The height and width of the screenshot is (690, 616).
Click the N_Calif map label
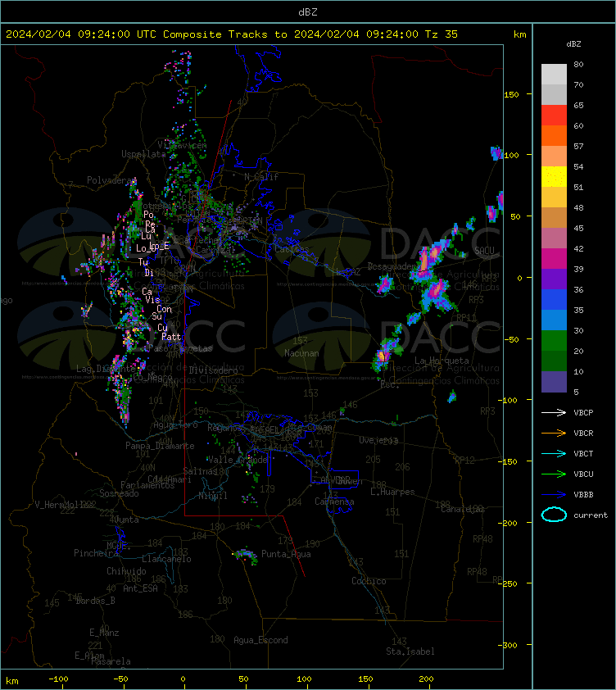tap(261, 177)
